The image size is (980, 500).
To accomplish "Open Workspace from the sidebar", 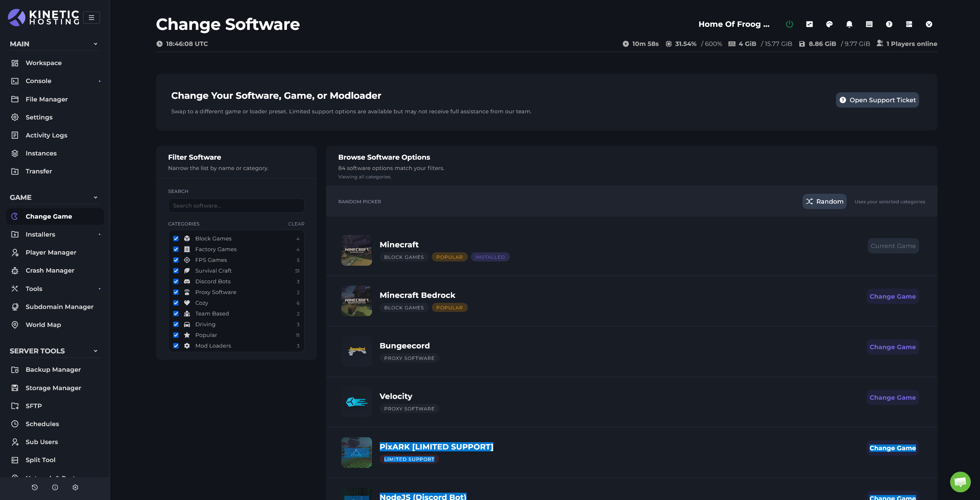I will click(x=55, y=63).
